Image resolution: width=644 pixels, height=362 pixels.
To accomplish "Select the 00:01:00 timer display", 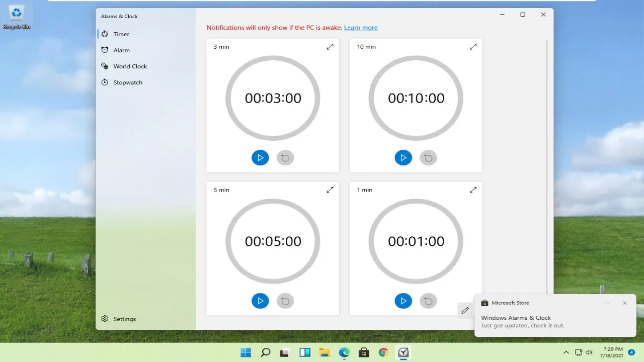I will tap(416, 241).
